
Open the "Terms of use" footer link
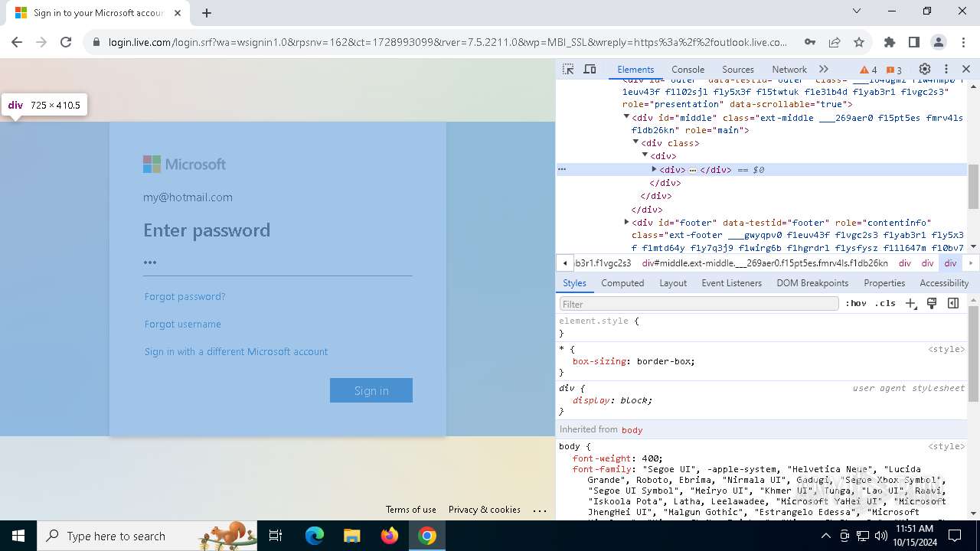(x=411, y=510)
